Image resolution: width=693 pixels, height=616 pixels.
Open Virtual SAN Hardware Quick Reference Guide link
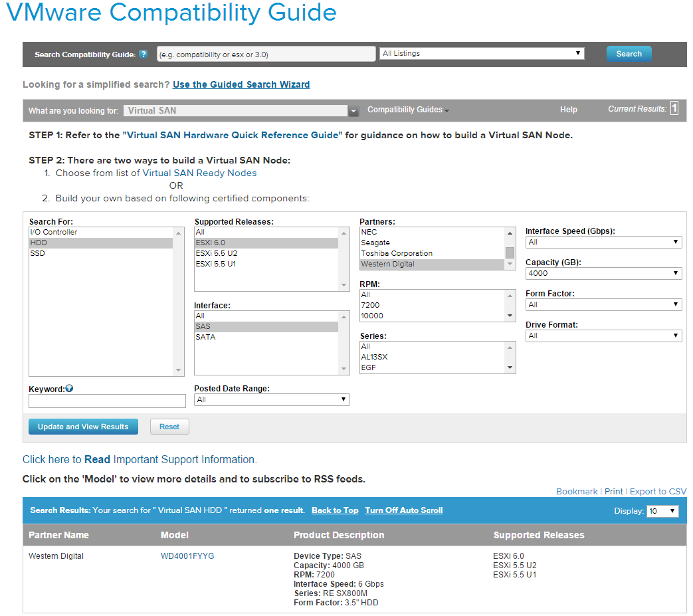(x=233, y=135)
